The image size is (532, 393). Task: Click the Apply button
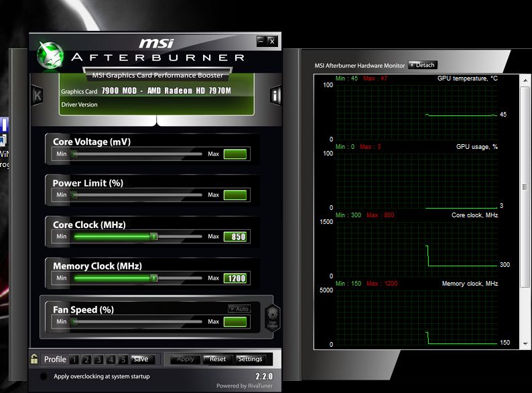(x=185, y=359)
